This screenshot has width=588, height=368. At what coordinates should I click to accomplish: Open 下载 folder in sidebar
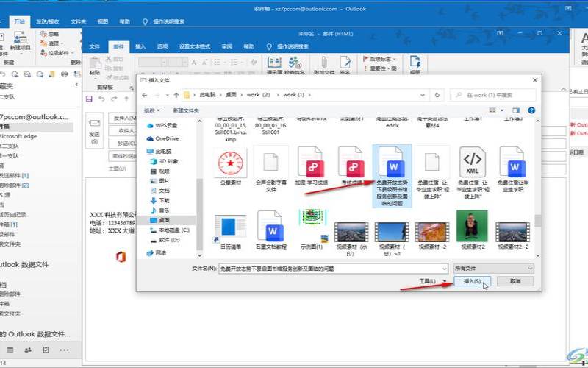[160, 200]
